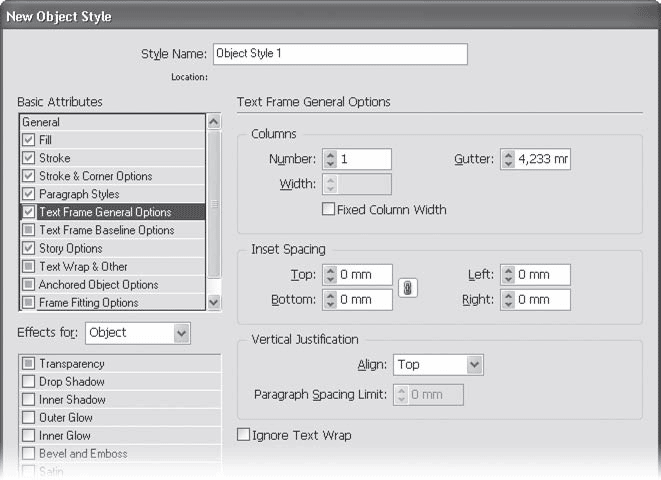Click the Top inset stepper arrows
Screen dimensions: 661x480
[328, 275]
